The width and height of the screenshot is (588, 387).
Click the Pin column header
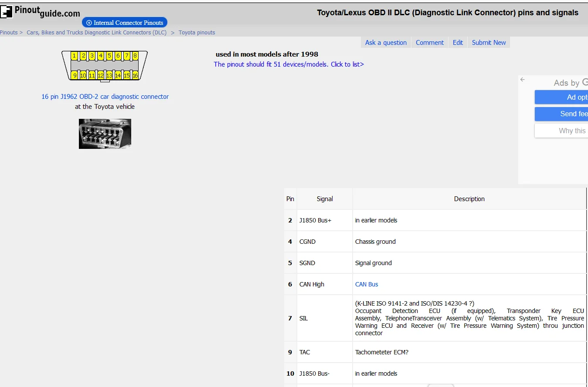(x=290, y=199)
